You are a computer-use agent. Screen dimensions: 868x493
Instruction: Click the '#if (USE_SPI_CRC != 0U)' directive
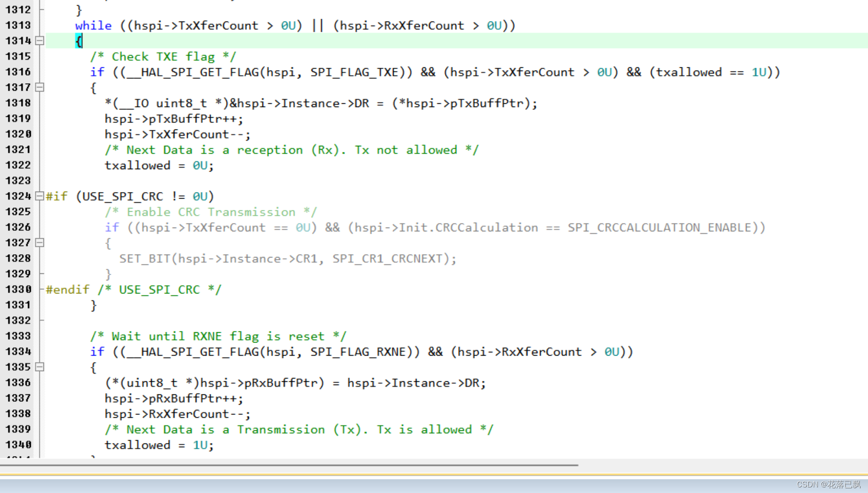point(130,196)
